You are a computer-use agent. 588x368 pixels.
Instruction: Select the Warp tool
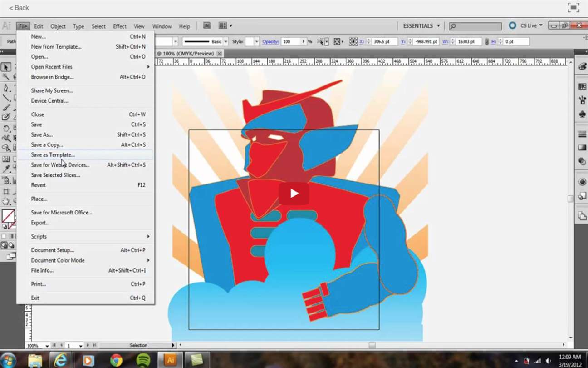[6, 138]
